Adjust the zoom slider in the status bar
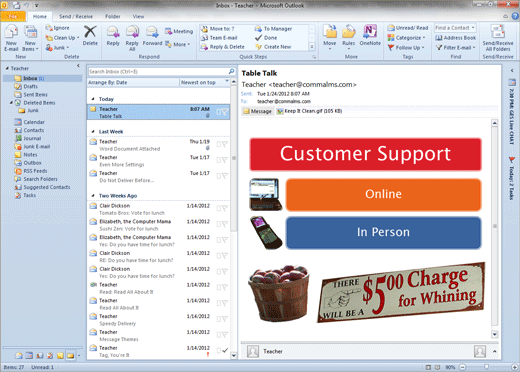520x372 pixels. pos(486,367)
